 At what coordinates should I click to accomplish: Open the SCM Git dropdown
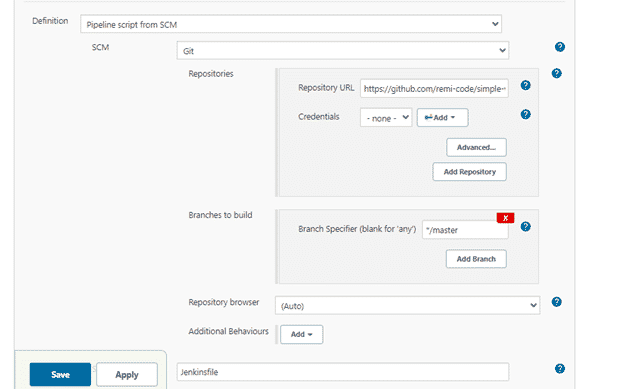(343, 51)
